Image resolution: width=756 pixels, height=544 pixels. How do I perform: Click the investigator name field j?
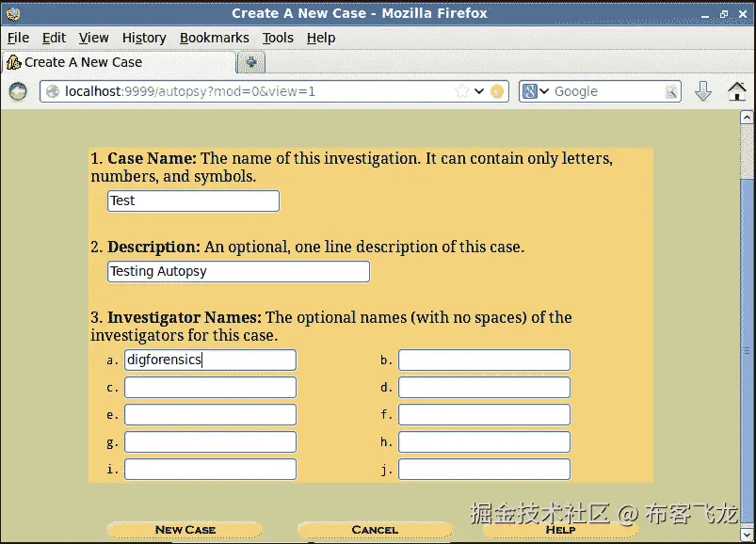(484, 470)
